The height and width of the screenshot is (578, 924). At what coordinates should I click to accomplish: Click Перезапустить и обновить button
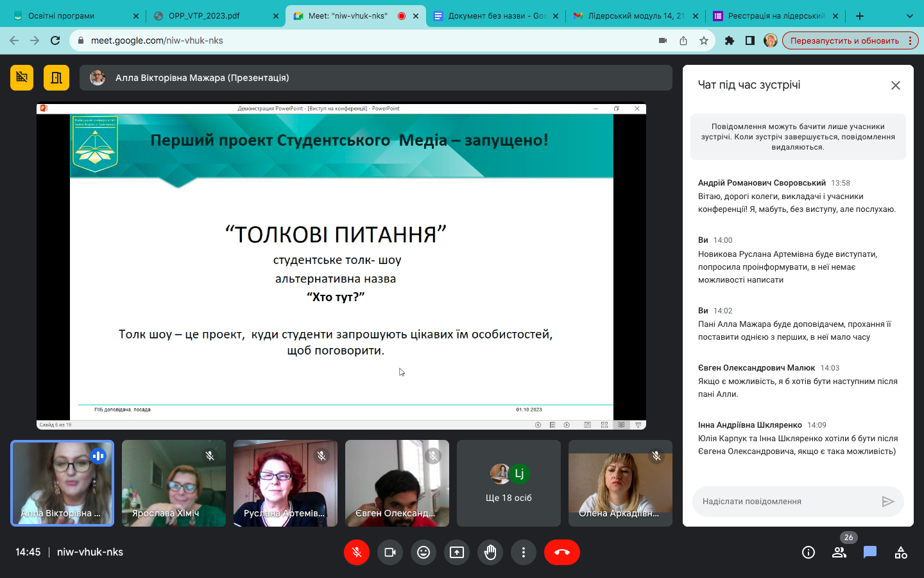point(844,40)
